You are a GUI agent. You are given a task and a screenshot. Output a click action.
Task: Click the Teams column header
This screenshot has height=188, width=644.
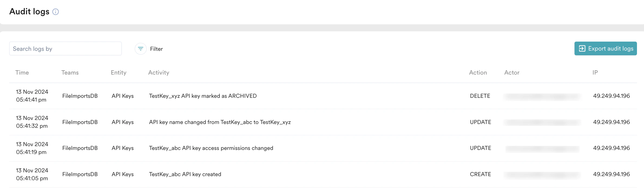(70, 72)
